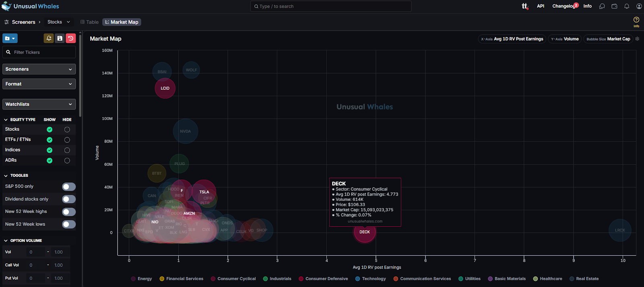Open the Format dropdown
Screen dimensions: 644x287
click(39, 84)
